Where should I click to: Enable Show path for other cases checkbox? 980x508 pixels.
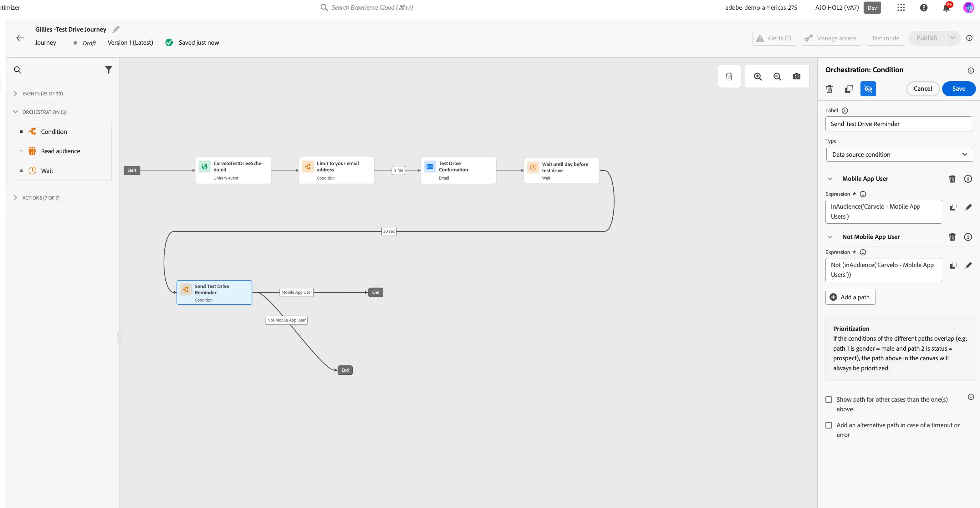click(829, 400)
